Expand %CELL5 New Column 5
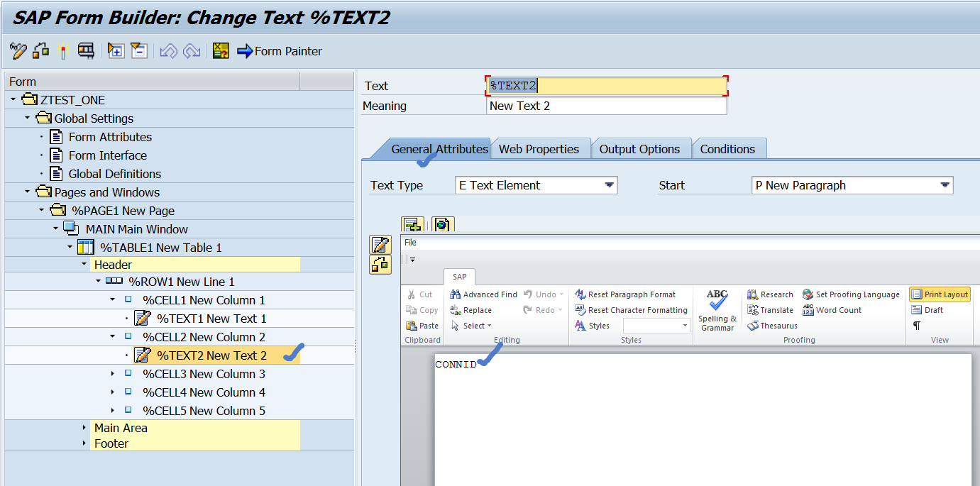Viewport: 980px width, 486px height. pos(112,411)
